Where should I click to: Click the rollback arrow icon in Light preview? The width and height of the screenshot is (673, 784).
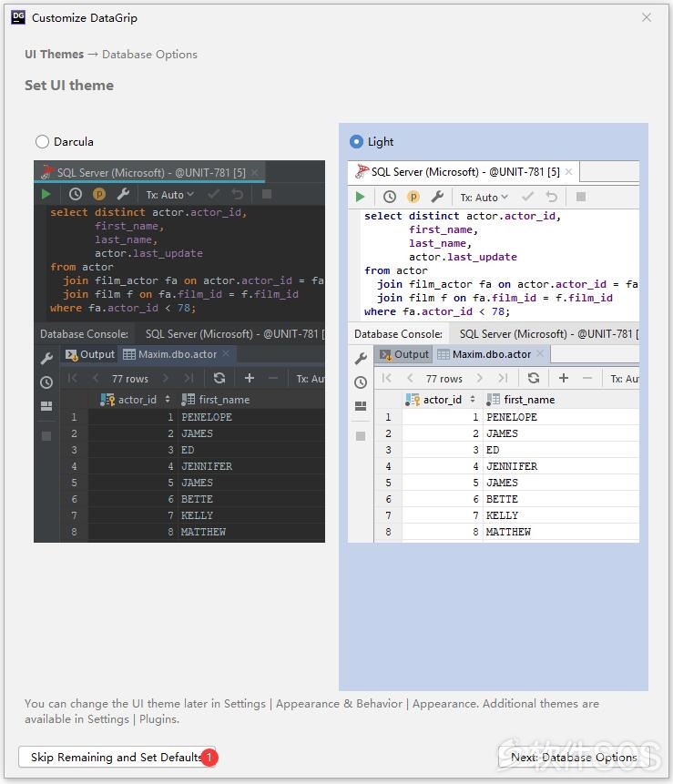click(552, 197)
